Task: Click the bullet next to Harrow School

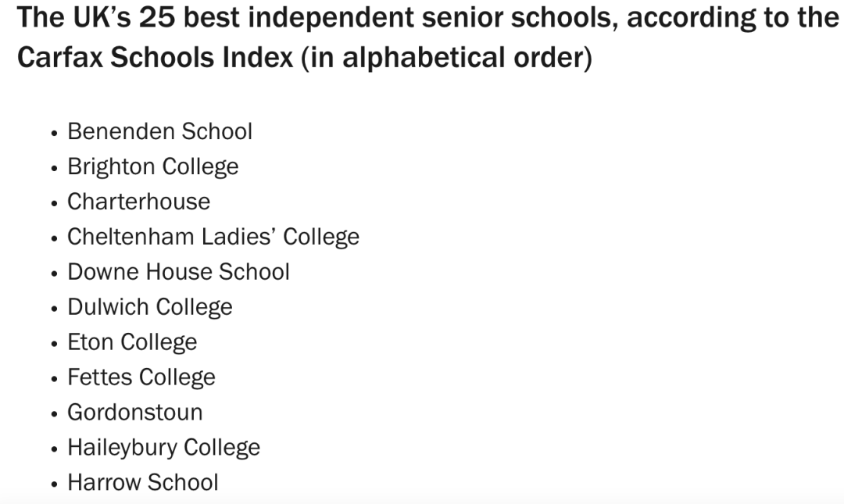Action: point(54,484)
